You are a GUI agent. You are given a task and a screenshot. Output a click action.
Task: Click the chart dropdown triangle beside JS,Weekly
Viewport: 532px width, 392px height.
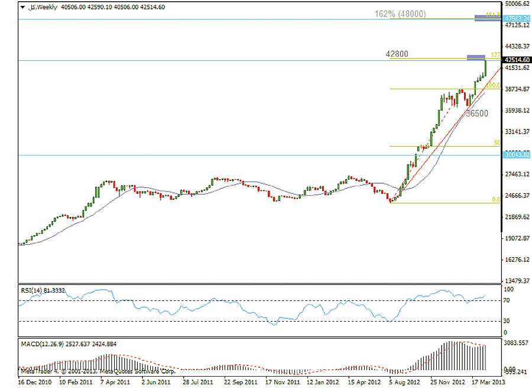coord(22,7)
